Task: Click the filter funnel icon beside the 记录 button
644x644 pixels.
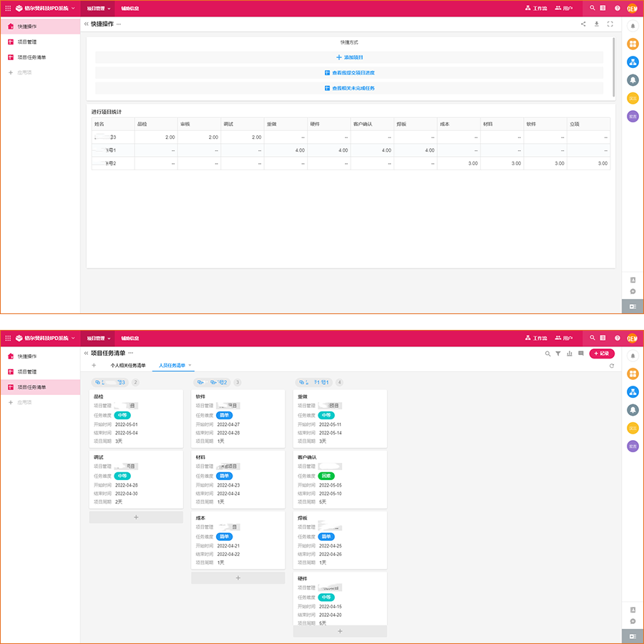Action: tap(558, 353)
